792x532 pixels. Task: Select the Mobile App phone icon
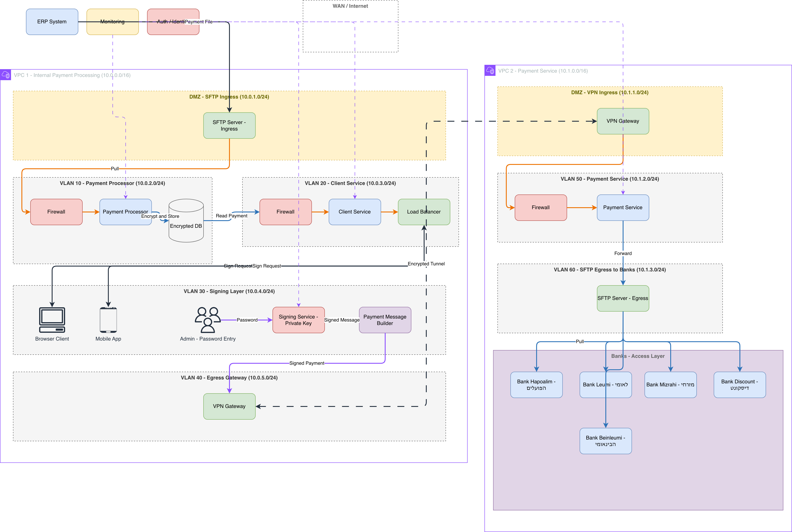coord(108,320)
